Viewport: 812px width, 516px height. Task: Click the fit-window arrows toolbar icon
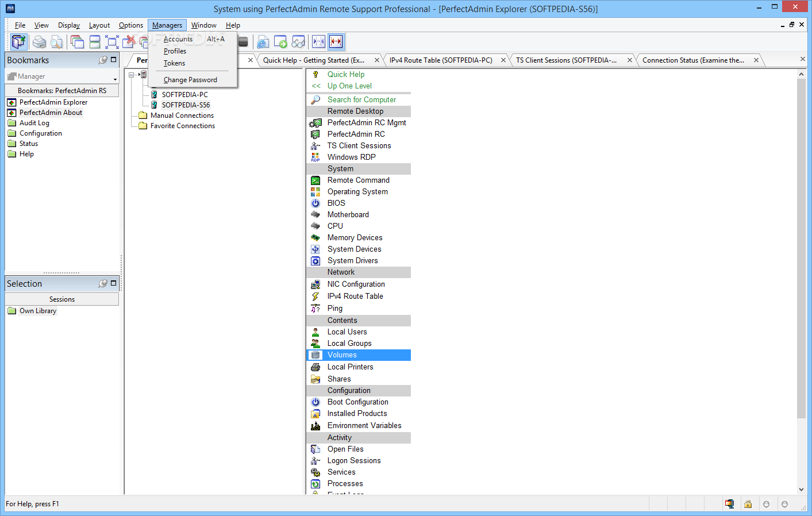click(x=112, y=42)
